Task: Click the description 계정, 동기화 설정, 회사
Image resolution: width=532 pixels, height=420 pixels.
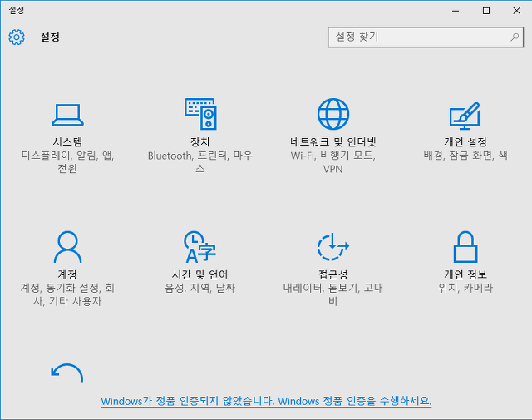Action: point(67,294)
